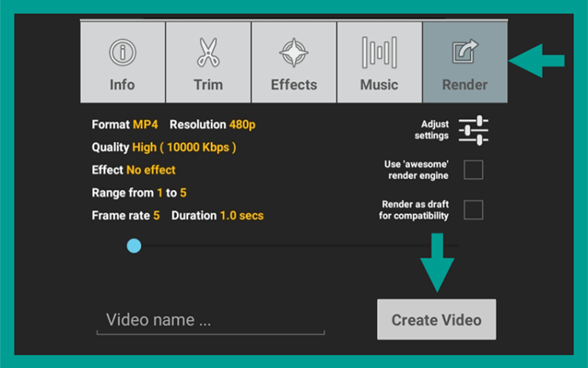Open the Effects tab
Viewport: 588px width, 368px height.
click(294, 63)
